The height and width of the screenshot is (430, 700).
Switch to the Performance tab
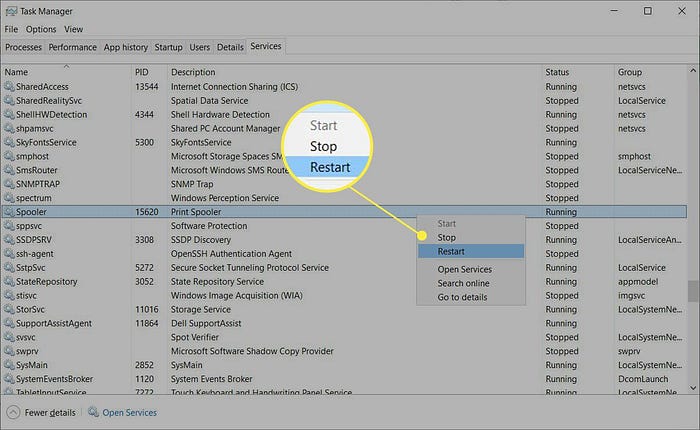72,47
